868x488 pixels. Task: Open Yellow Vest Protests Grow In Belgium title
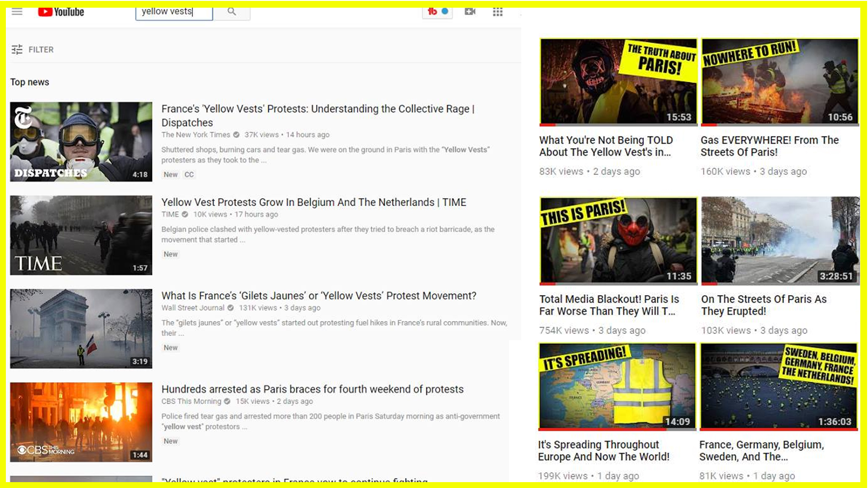click(314, 202)
